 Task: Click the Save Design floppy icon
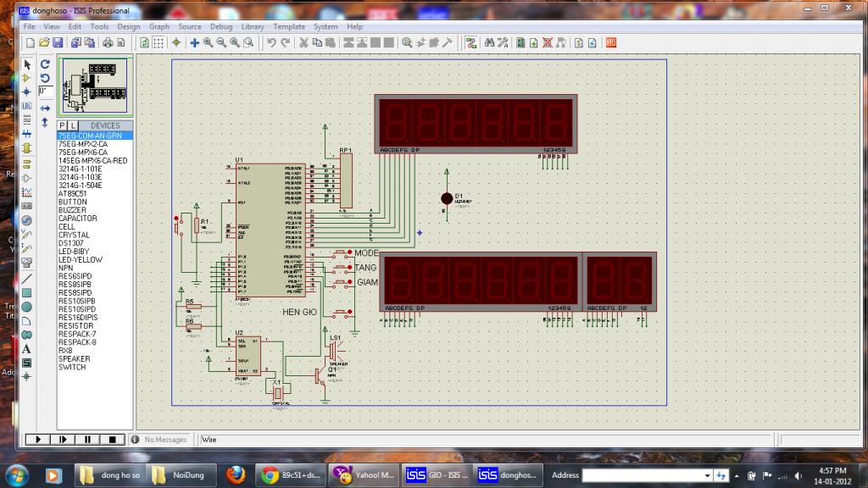tap(58, 42)
